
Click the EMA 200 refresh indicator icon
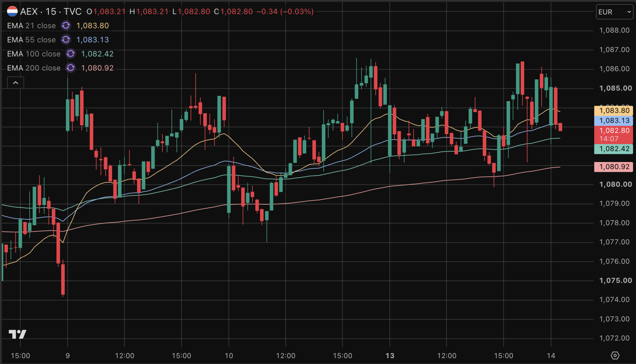coord(71,68)
